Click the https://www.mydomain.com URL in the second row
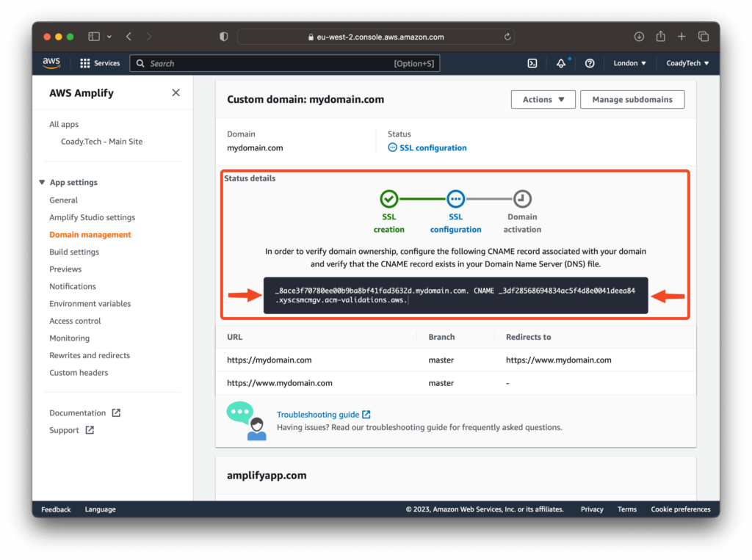The height and width of the screenshot is (560, 752). [280, 382]
